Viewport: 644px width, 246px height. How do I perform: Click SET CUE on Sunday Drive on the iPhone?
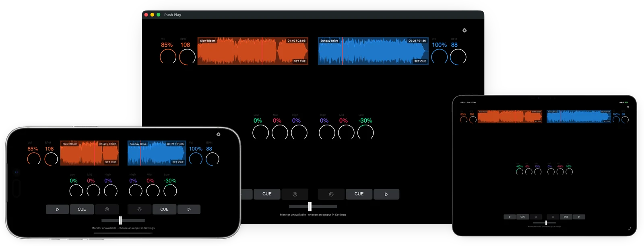click(178, 162)
